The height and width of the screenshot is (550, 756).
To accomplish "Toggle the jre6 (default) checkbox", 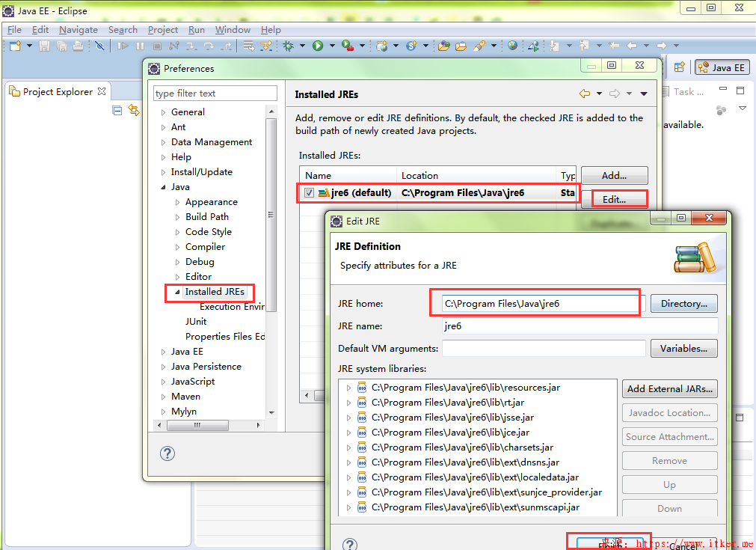I will tap(309, 193).
